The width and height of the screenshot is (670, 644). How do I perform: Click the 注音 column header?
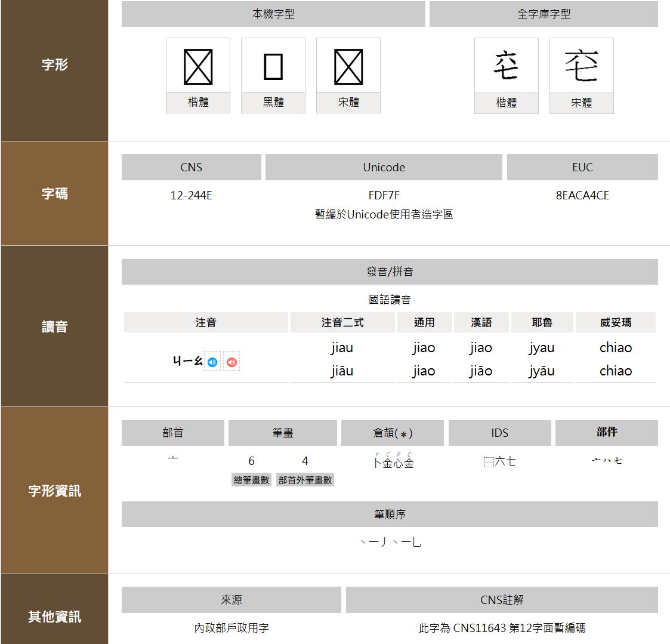click(x=206, y=322)
